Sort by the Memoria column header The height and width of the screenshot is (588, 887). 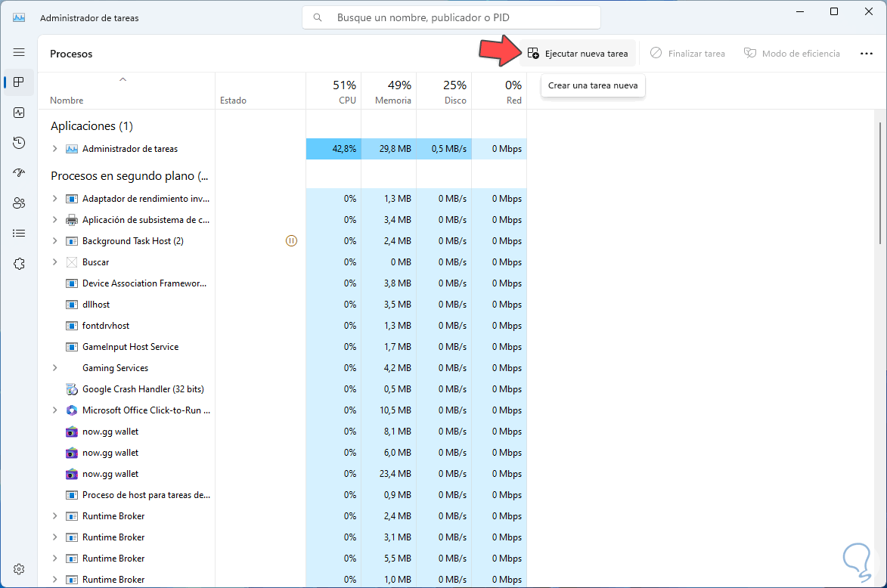[389, 91]
